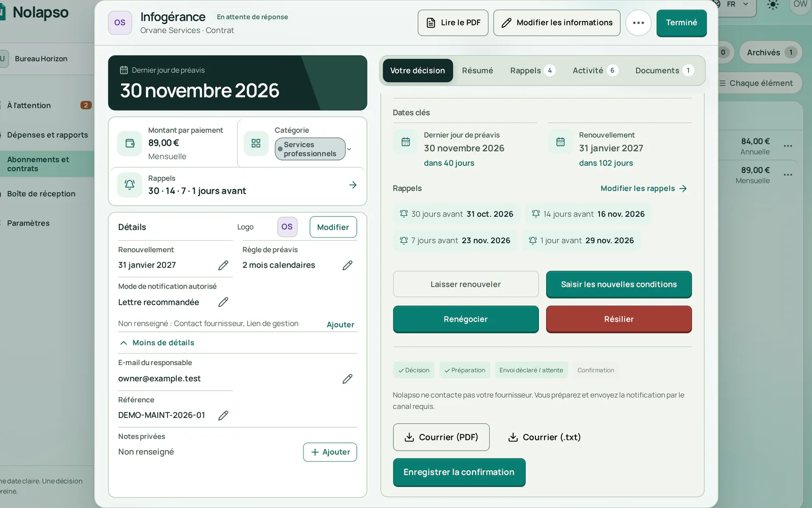Toggle the light theme sun icon
Viewport: 812px width, 508px height.
pos(773,5)
